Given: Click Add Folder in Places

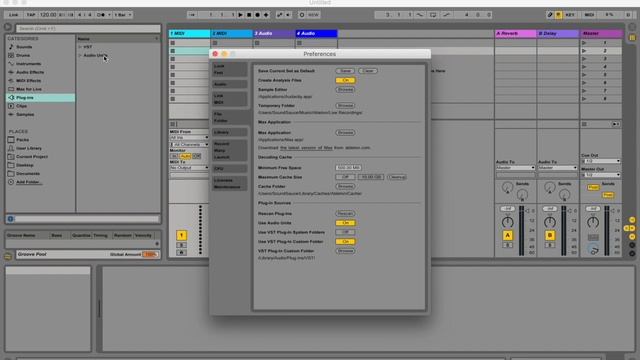Looking at the screenshot, I should coord(28,182).
